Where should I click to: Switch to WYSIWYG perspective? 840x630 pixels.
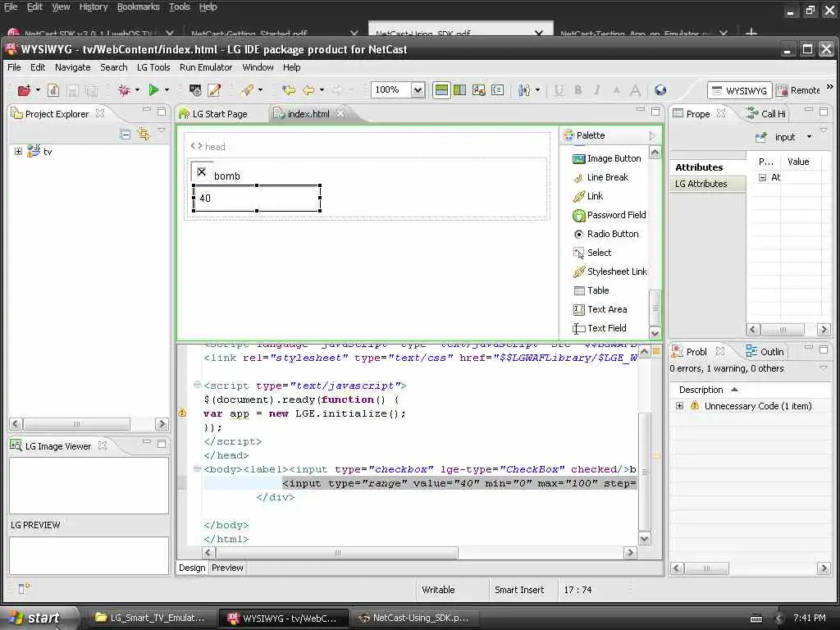[739, 90]
